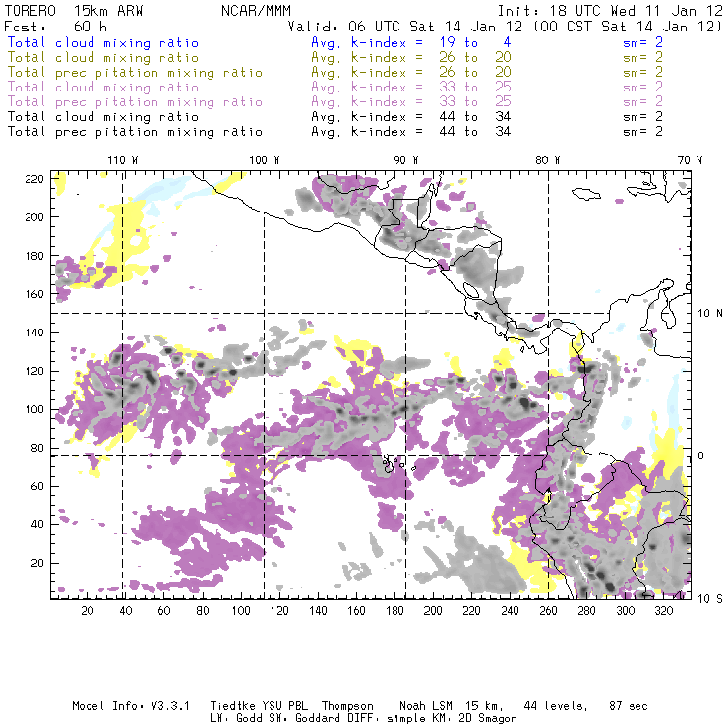Image resolution: width=728 pixels, height=728 pixels.
Task: Click the 'TORERO' title text
Action: click(x=30, y=11)
